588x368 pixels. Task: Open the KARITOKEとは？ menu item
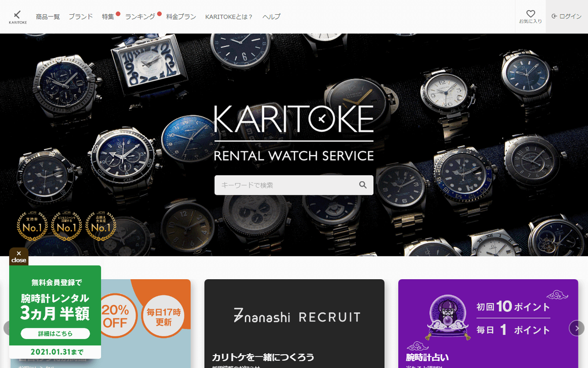229,17
